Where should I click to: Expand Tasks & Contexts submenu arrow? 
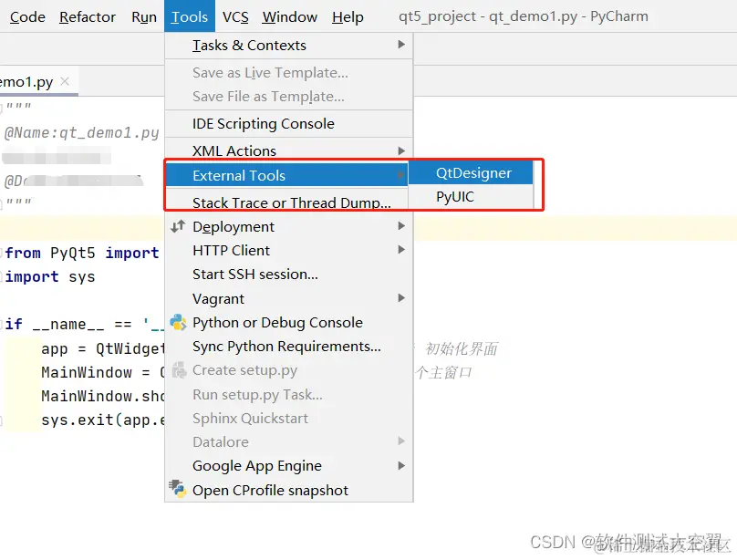click(x=401, y=45)
